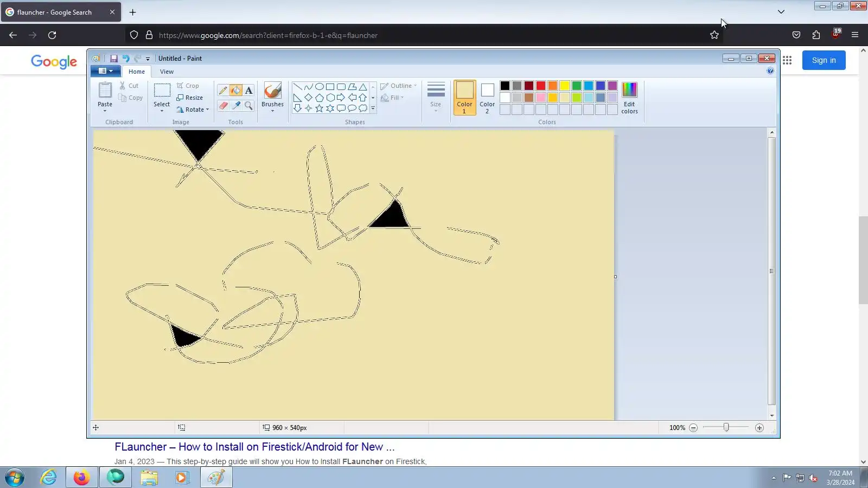Viewport: 868px width, 488px height.
Task: Undo the last action in Paint
Action: tap(126, 59)
